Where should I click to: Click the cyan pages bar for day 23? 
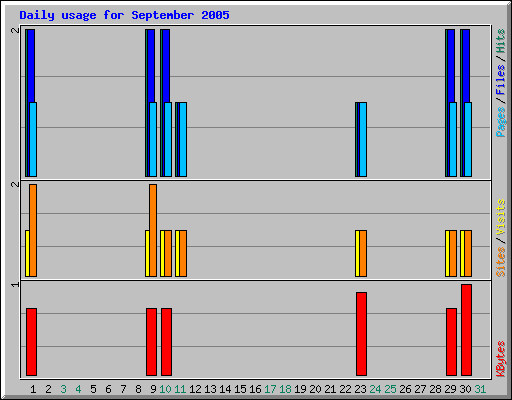pyautogui.click(x=363, y=139)
